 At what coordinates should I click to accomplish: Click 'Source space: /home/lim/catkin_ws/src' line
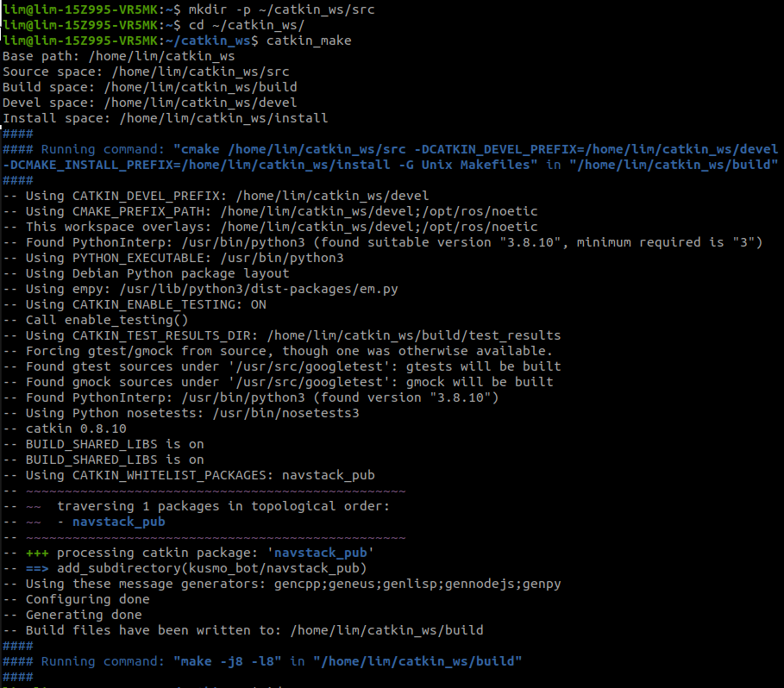146,72
